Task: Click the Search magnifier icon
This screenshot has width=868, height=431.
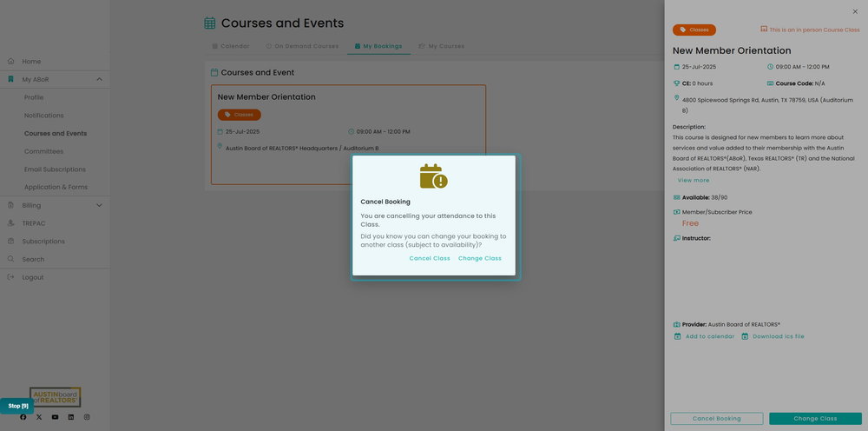Action: pos(10,259)
